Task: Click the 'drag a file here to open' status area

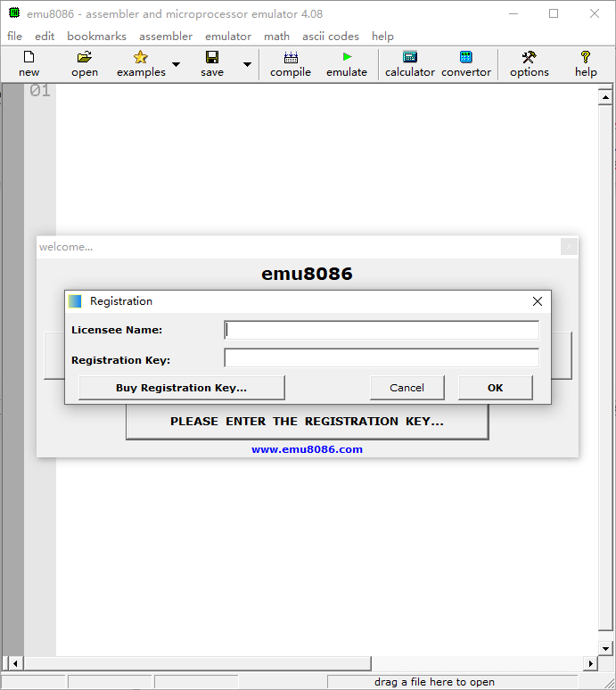Action: (x=452, y=682)
